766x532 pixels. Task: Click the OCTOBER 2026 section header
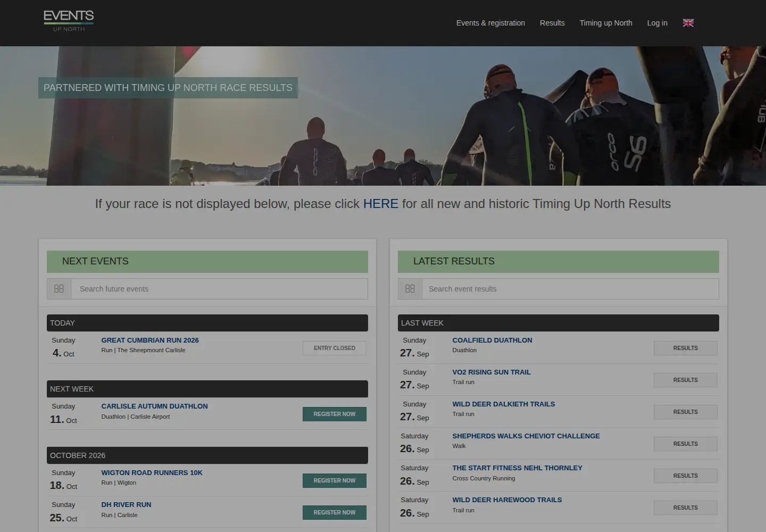[207, 455]
